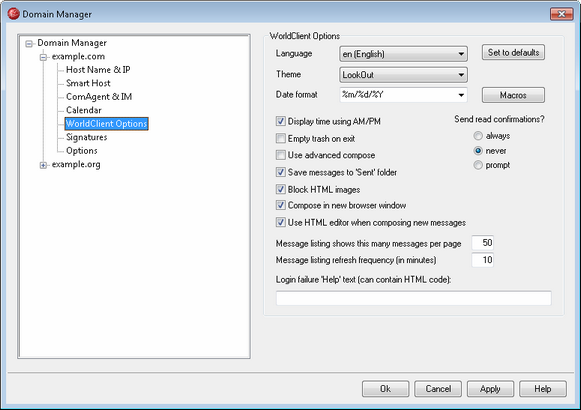Click the Login failure Help text field
The height and width of the screenshot is (410, 581).
pos(414,298)
